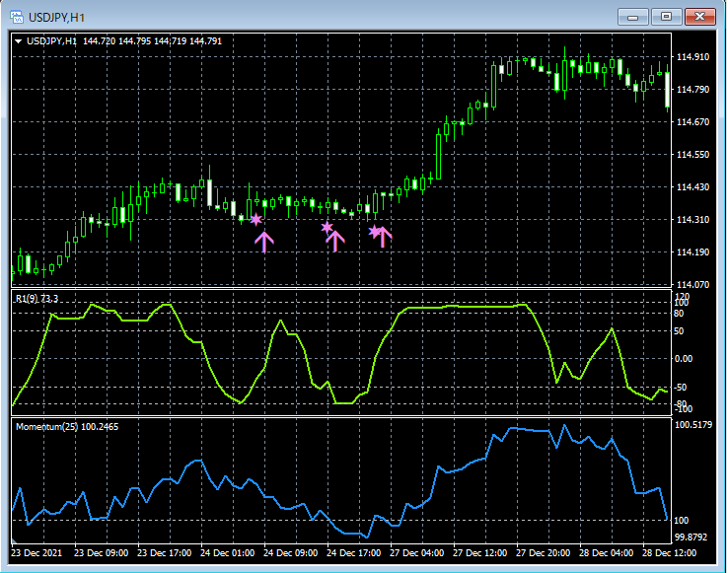This screenshot has width=728, height=573.
Task: Select the third pink star signal marker
Action: tap(374, 231)
